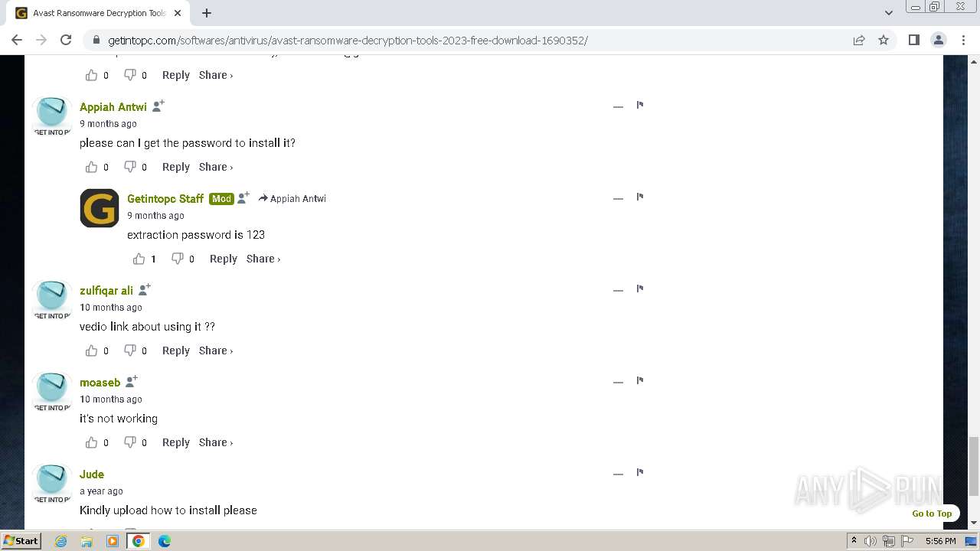Open Getintopc Staff username link
The height and width of the screenshot is (551, 980).
tap(165, 199)
